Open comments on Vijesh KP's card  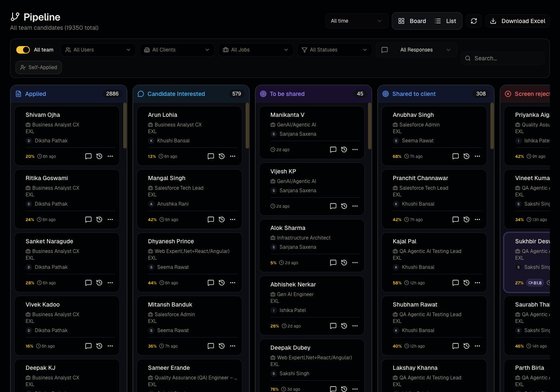tap(333, 206)
